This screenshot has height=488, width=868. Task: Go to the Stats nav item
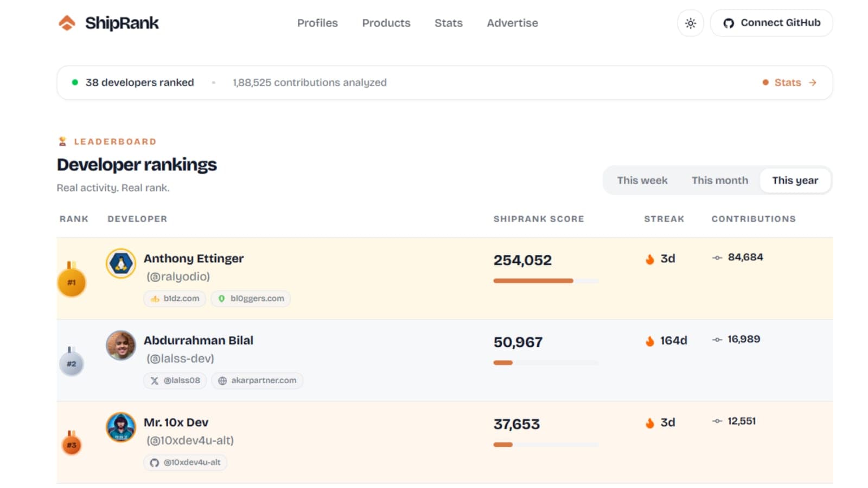[x=449, y=23]
